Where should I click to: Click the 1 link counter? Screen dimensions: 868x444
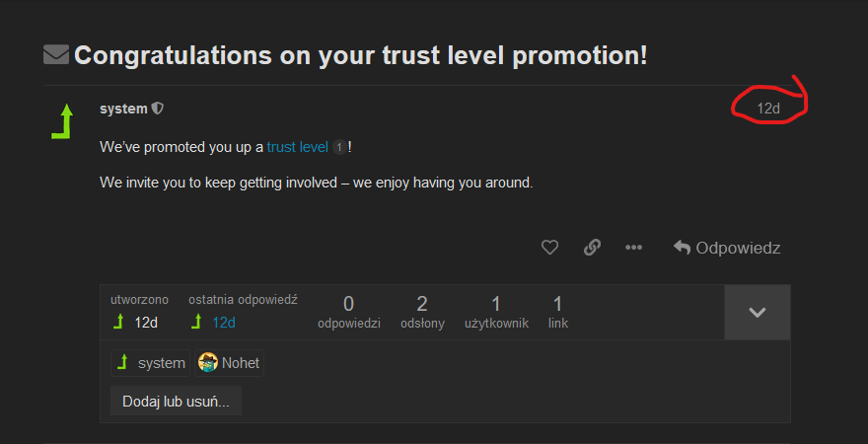[x=557, y=311]
